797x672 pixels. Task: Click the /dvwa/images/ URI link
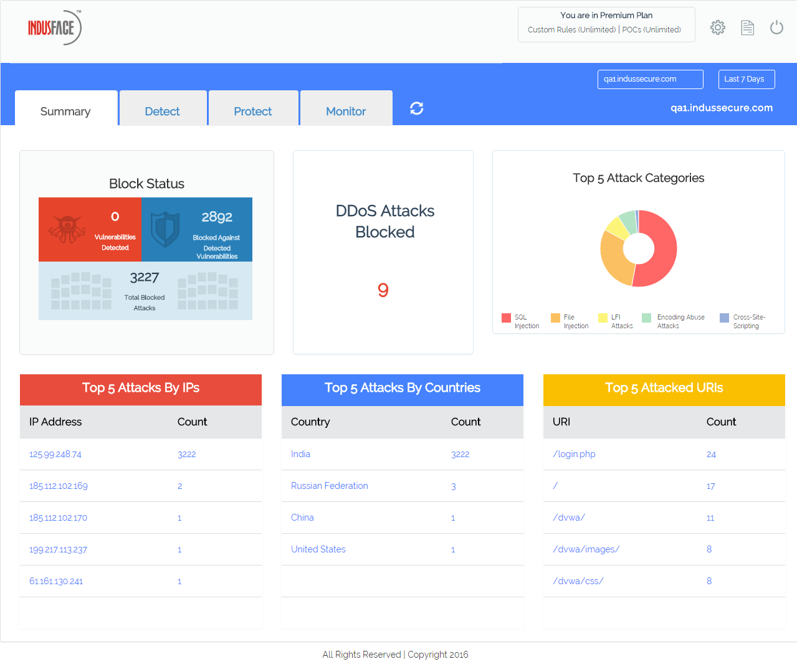point(586,549)
